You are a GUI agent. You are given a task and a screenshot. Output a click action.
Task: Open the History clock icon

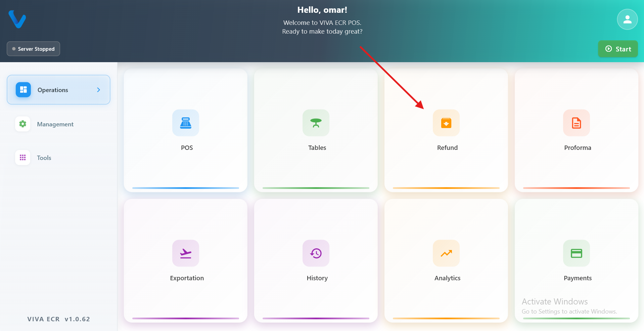[x=316, y=253]
